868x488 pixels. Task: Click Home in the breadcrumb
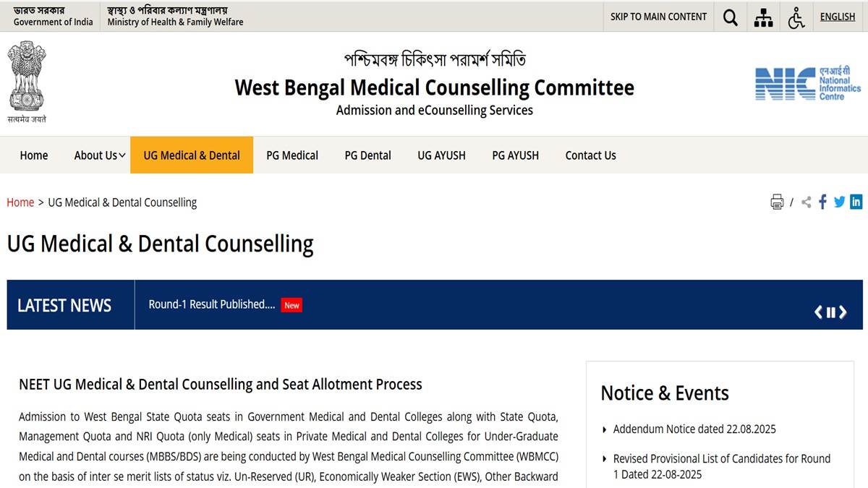click(x=20, y=202)
